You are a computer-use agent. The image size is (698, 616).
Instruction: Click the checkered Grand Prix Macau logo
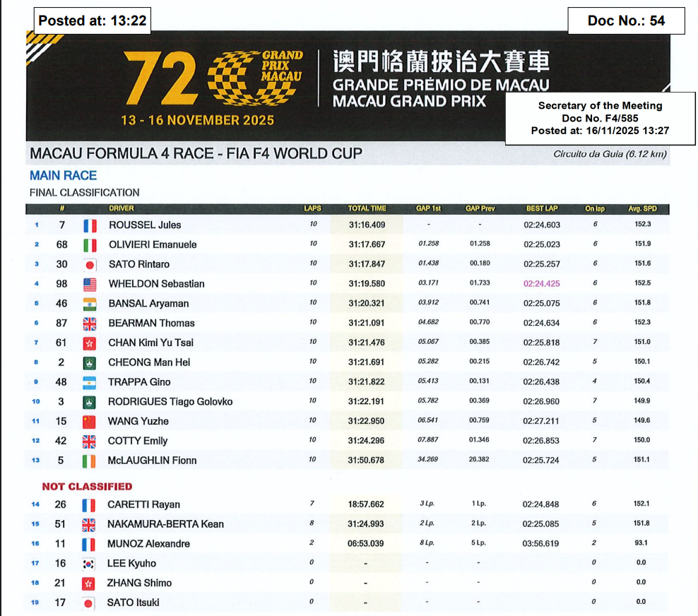[x=244, y=75]
